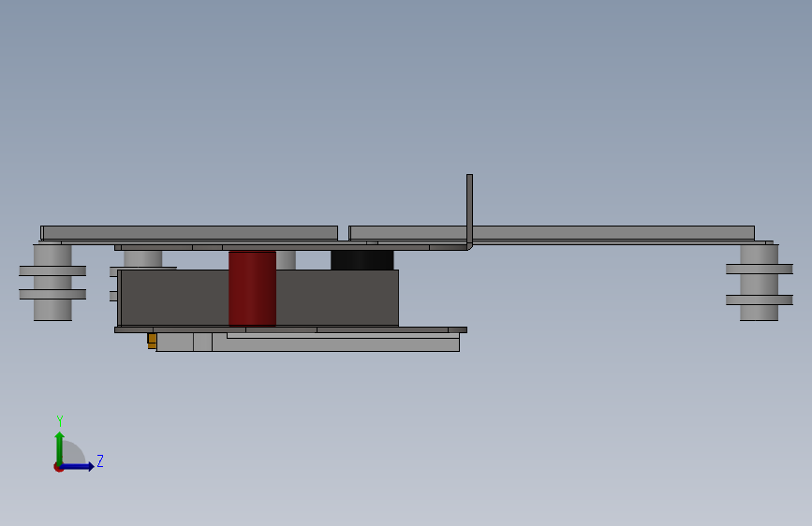
Task: Select the red cylinder component in the model
Action: click(x=252, y=288)
